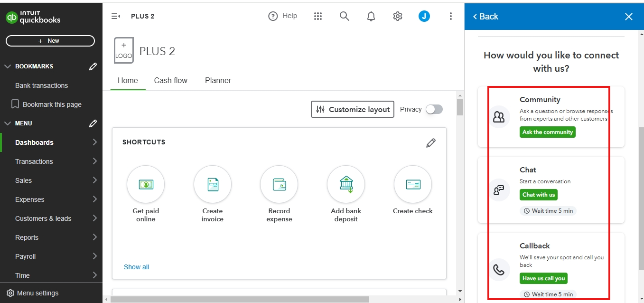Open Expenses in sidebar
The image size is (644, 303).
[x=29, y=199]
